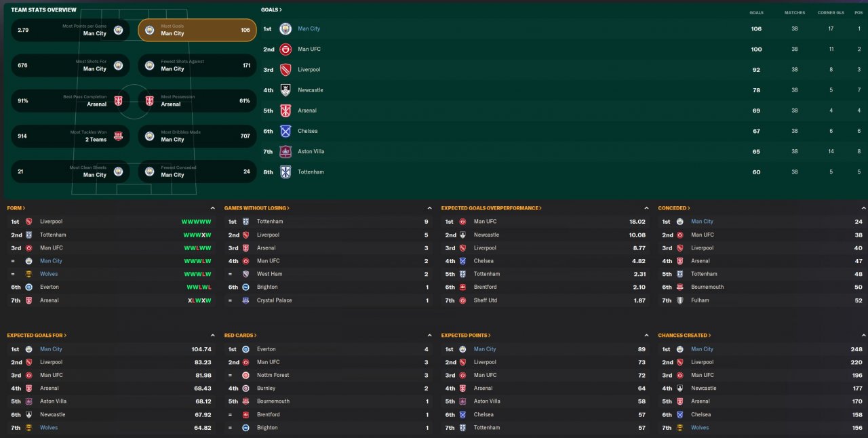The width and height of the screenshot is (868, 438).
Task: Sort Goals table by Corner Gls column
Action: (x=830, y=12)
